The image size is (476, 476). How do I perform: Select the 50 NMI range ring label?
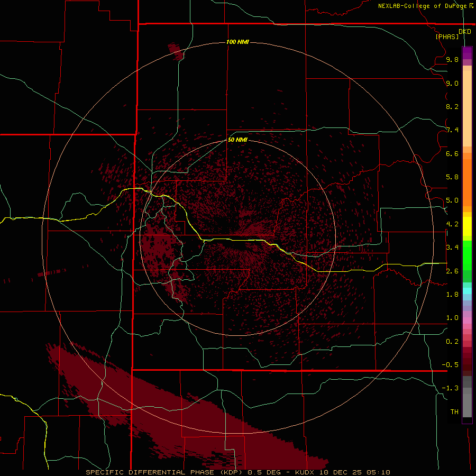237,140
